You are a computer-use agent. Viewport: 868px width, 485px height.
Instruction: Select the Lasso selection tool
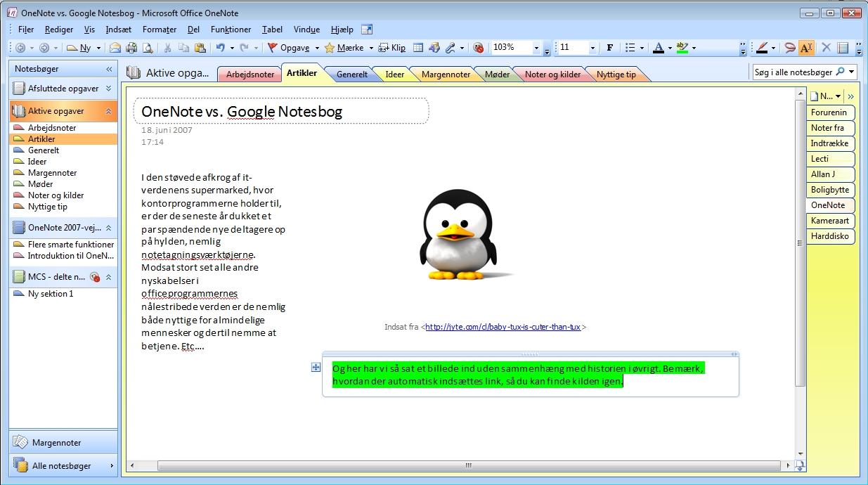click(790, 48)
